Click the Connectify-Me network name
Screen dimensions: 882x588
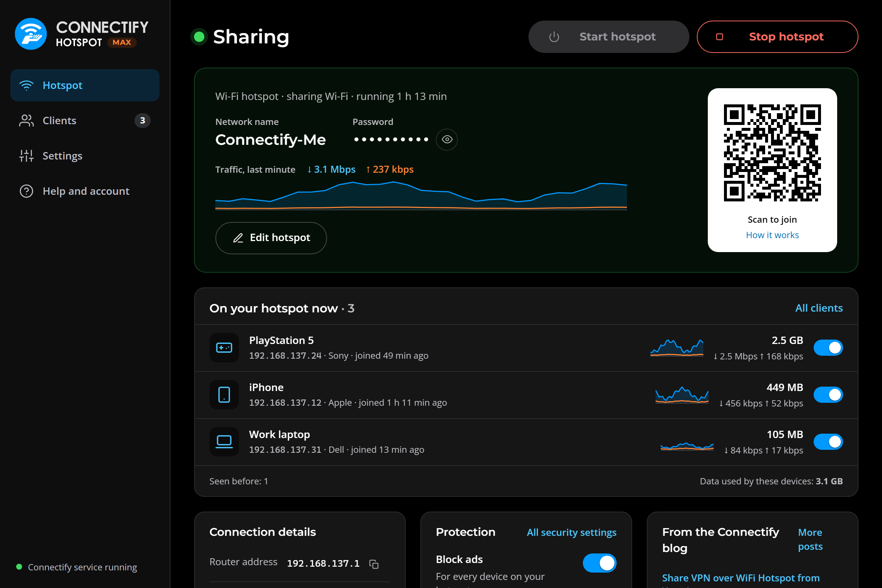click(271, 140)
